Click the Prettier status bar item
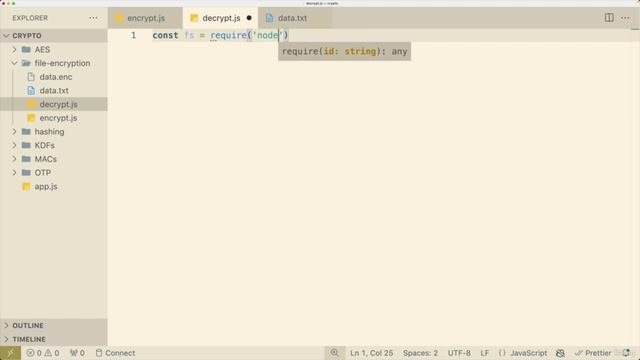640x360 pixels. (593, 353)
